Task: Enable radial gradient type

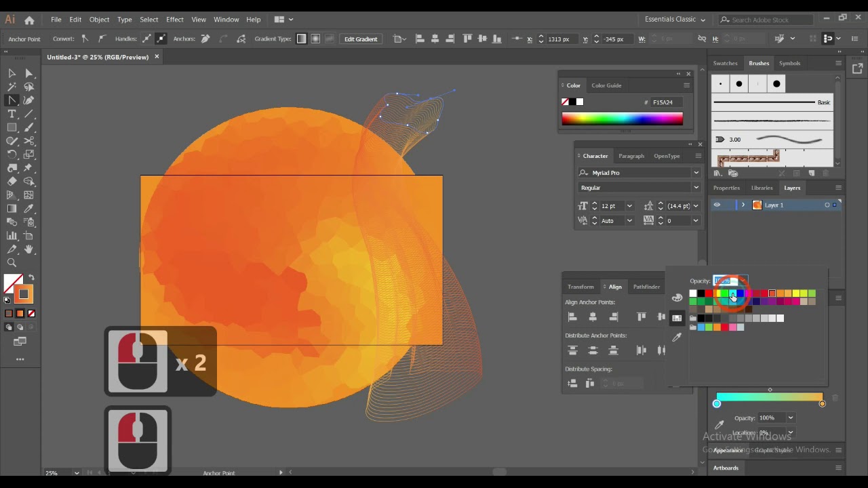Action: [x=316, y=39]
